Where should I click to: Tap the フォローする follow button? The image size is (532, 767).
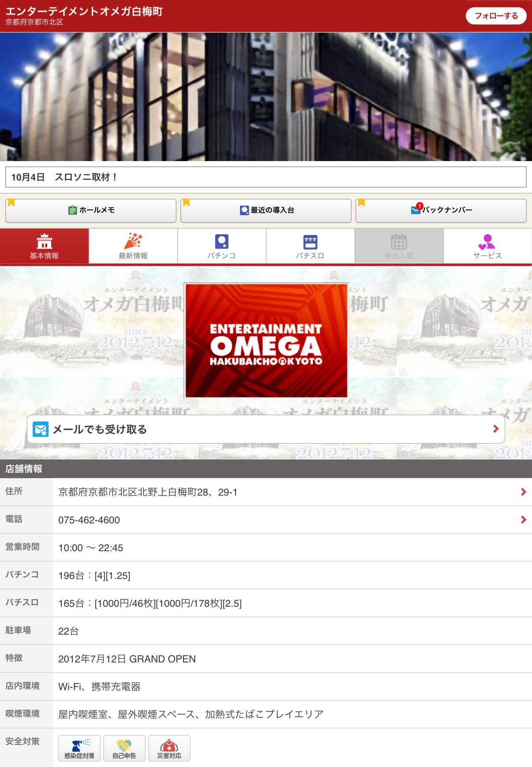[496, 16]
